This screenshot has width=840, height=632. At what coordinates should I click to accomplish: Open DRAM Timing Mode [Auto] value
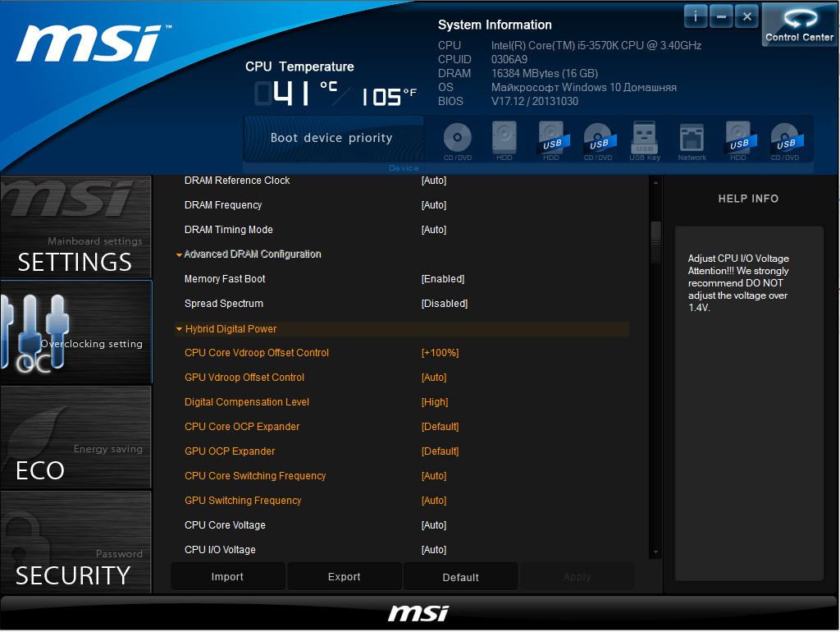tap(434, 230)
